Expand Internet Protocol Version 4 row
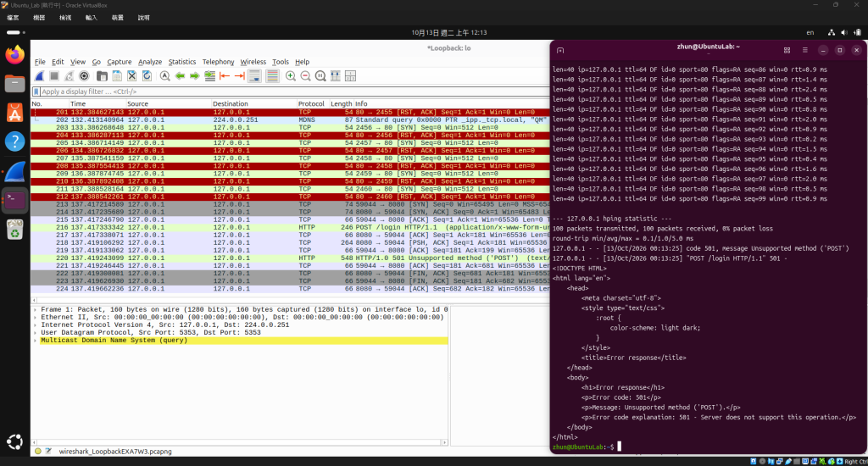 click(36, 325)
